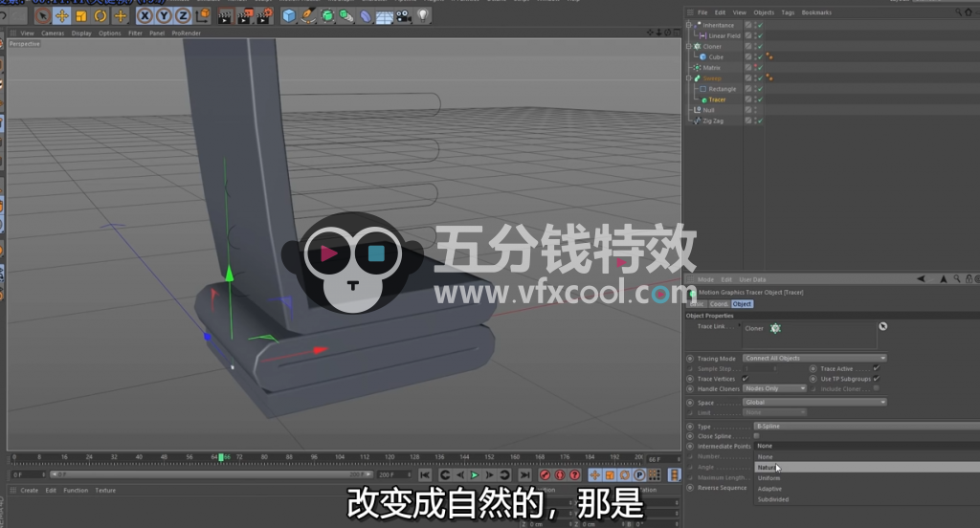Activate the Scale tool

click(x=81, y=16)
